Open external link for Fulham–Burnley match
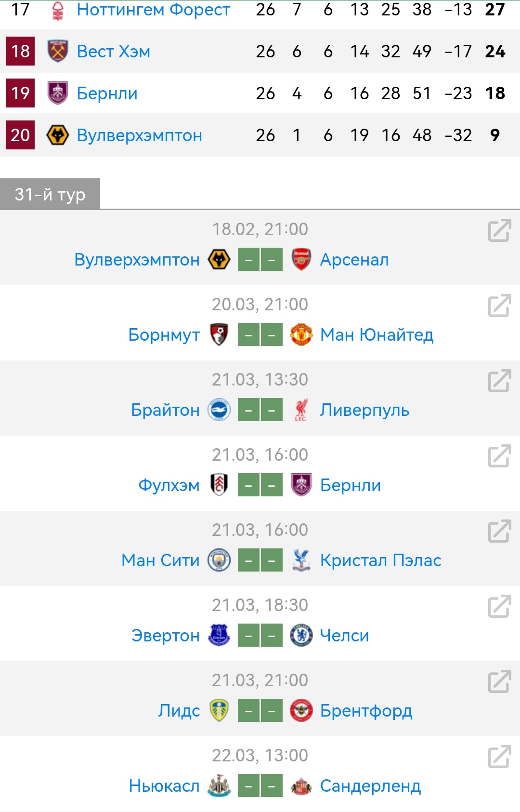 point(499,456)
